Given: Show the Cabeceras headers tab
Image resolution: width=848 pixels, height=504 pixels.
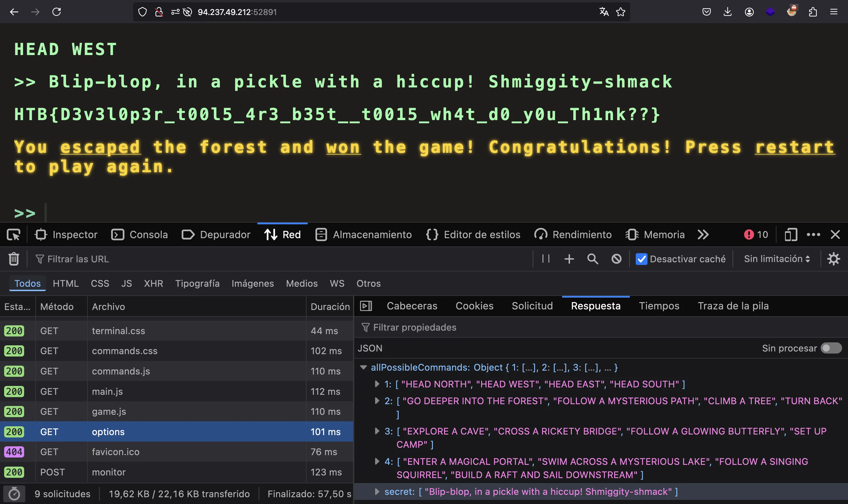Looking at the screenshot, I should [x=412, y=306].
